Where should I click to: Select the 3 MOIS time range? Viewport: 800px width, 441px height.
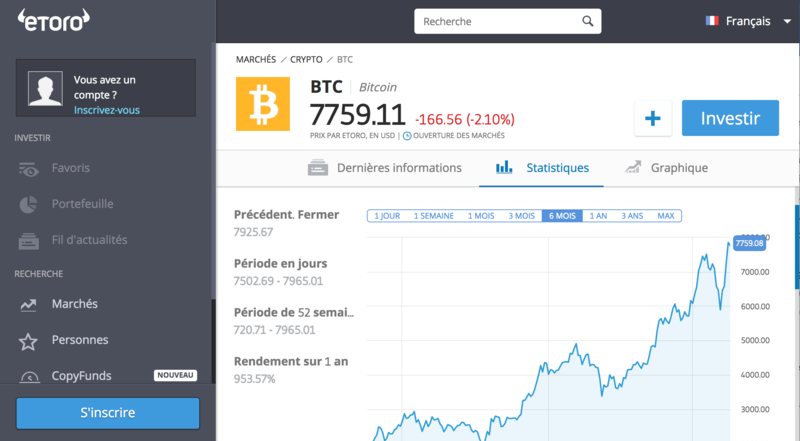point(521,216)
